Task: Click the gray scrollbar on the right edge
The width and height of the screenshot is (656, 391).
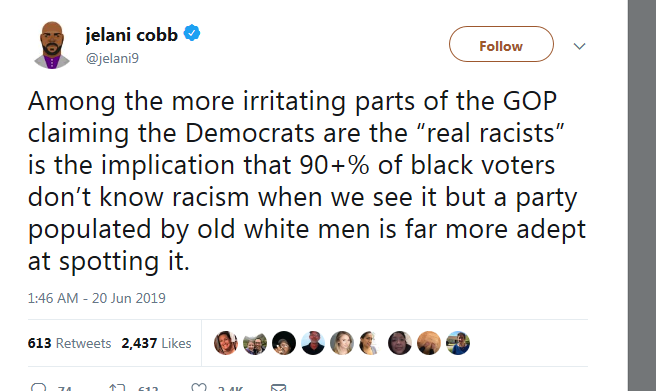Action: tap(642, 195)
